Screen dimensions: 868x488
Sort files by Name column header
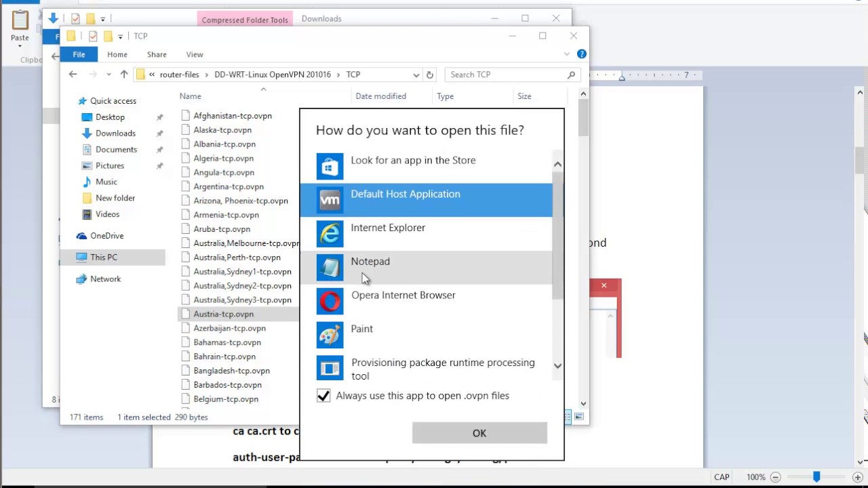pos(191,96)
